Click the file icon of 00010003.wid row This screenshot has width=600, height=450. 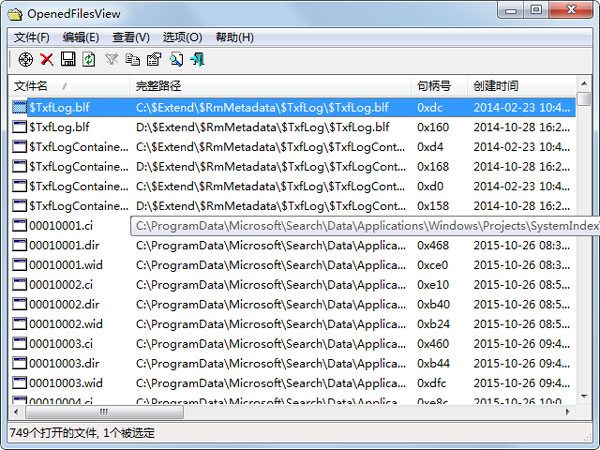click(x=20, y=383)
